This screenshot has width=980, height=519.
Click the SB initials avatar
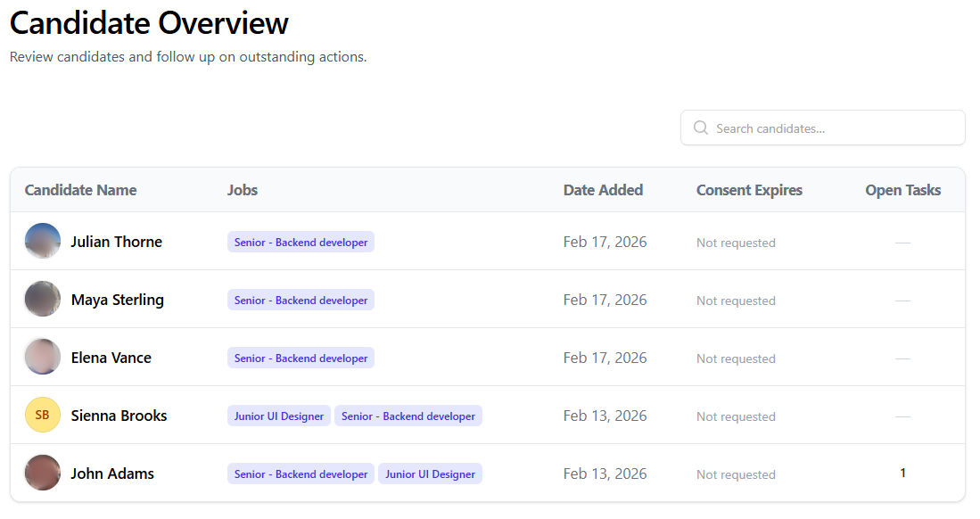[x=43, y=416]
